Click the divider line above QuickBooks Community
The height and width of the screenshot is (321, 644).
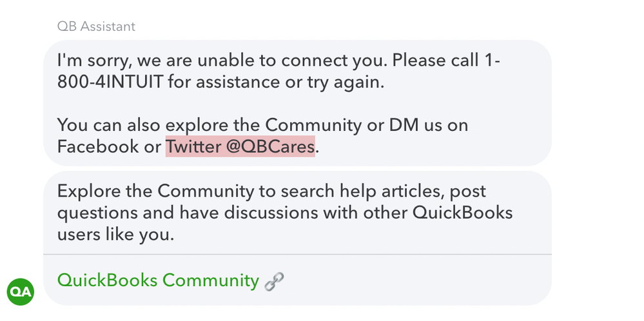(x=297, y=254)
